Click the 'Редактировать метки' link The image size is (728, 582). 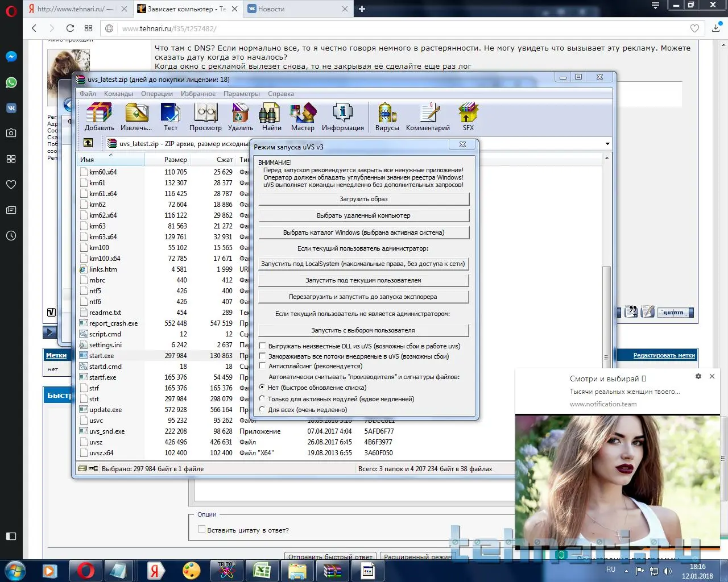coord(664,355)
